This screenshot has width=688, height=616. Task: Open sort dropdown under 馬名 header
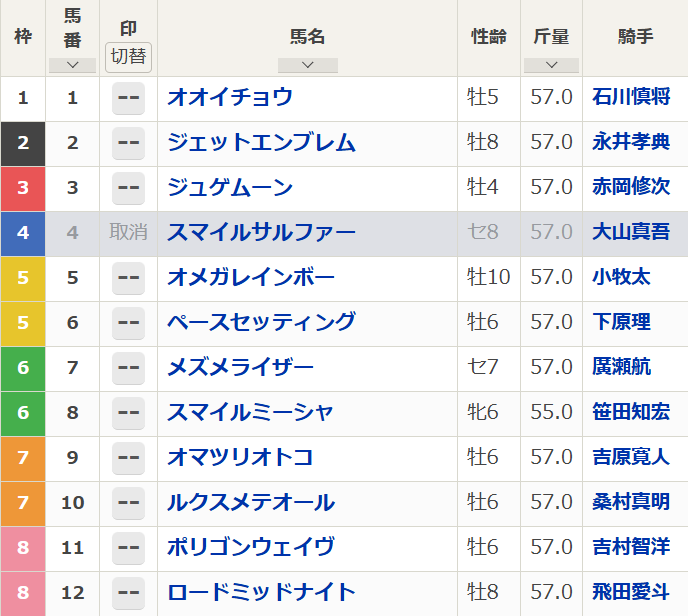[307, 65]
